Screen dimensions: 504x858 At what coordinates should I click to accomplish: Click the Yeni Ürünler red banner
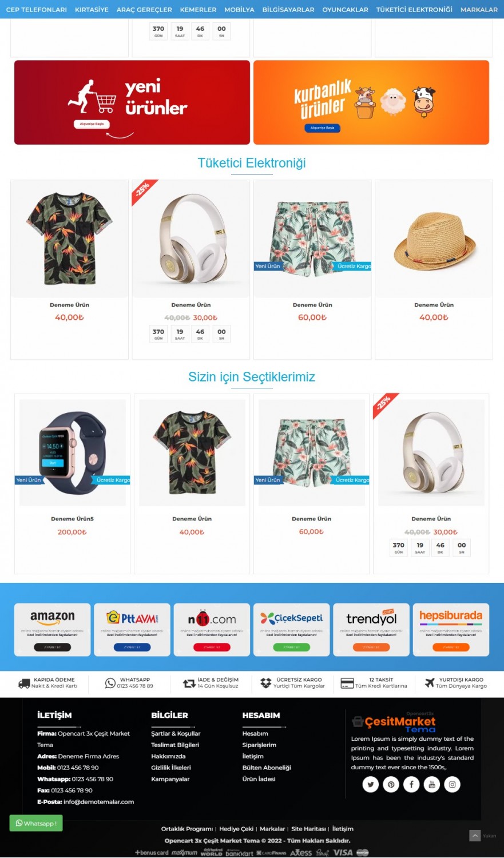[132, 102]
